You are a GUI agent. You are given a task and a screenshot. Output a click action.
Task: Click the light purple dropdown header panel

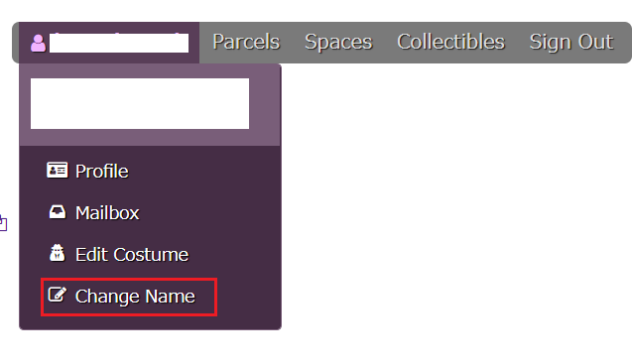(150, 105)
